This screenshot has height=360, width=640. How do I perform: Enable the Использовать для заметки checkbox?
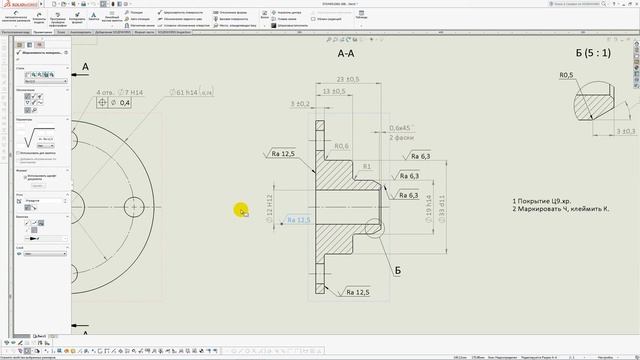click(x=18, y=153)
